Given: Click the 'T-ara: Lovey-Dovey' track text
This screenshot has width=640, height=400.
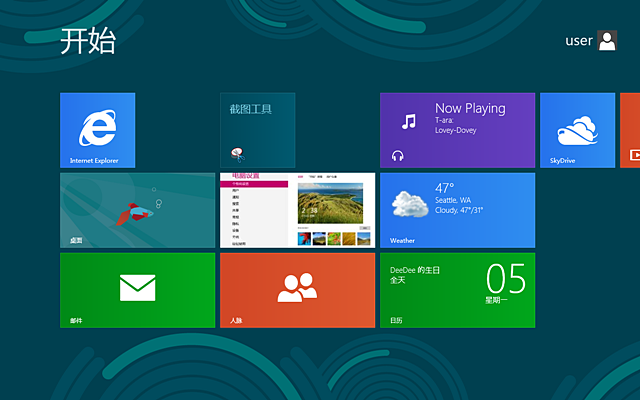Looking at the screenshot, I should 456,125.
